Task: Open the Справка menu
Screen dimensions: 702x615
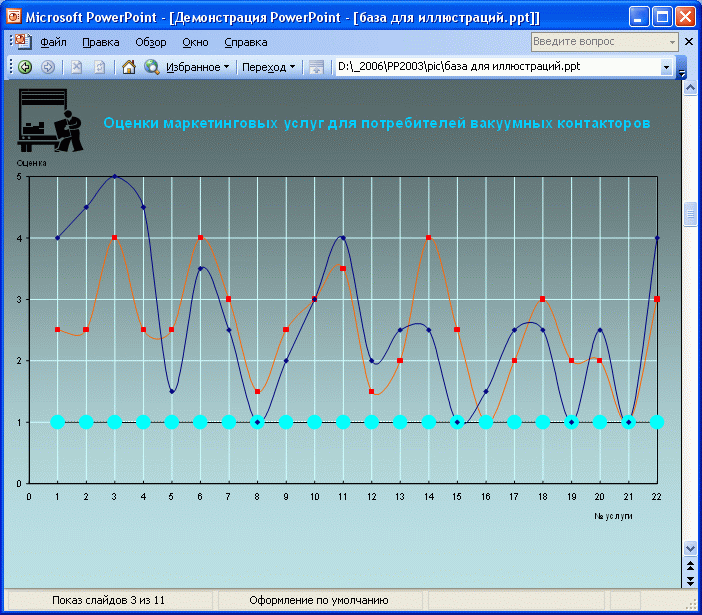Action: [x=246, y=42]
